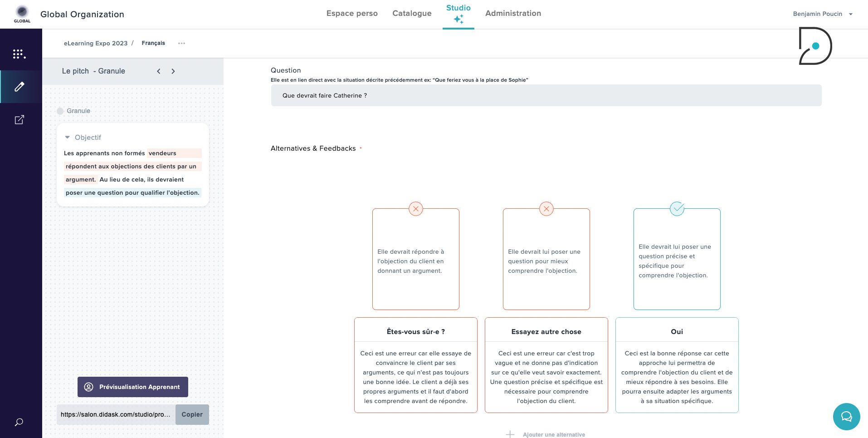Open the apps grid icon in sidebar

pyautogui.click(x=19, y=54)
